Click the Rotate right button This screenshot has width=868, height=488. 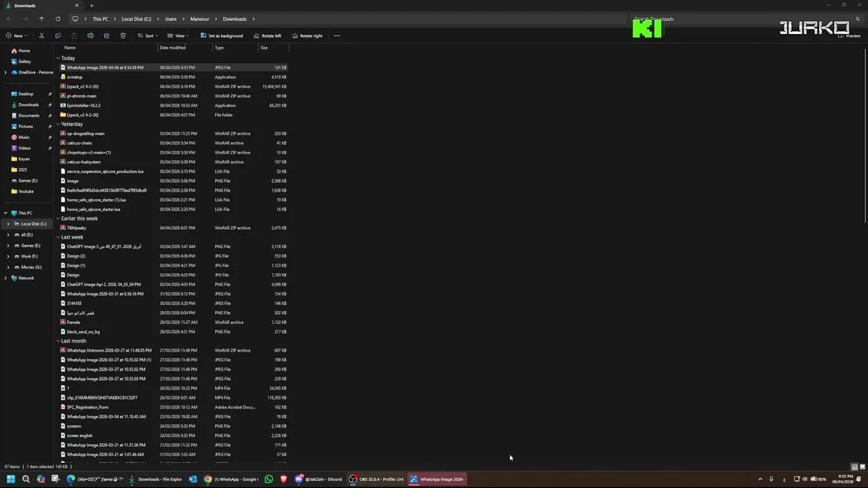(x=307, y=36)
